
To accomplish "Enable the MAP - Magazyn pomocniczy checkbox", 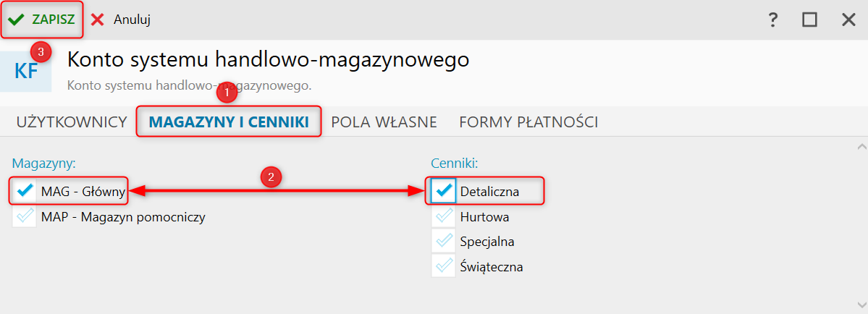I will click(x=25, y=216).
